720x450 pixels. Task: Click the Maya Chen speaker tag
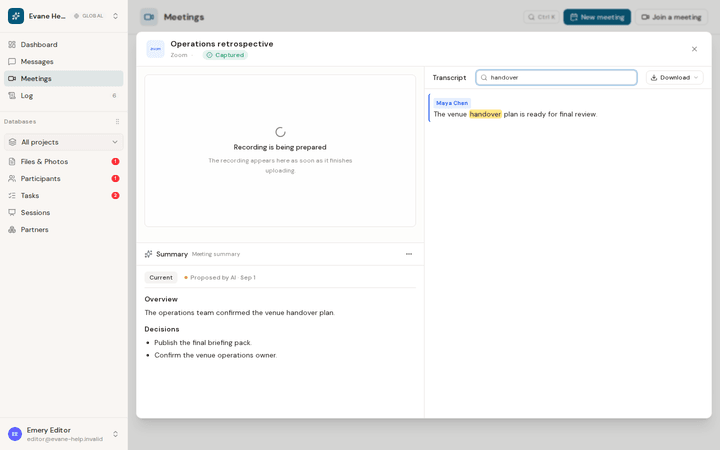452,103
